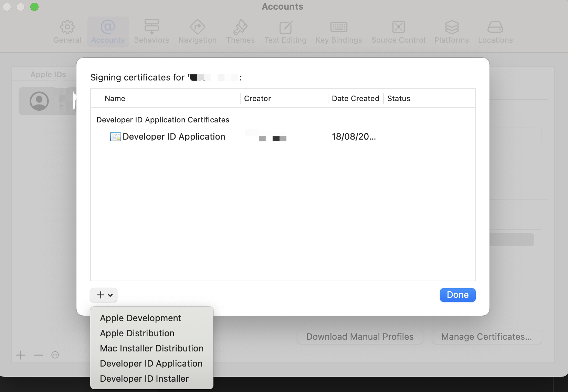Go to Text Editing preferences
This screenshot has width=568, height=392.
[x=285, y=32]
